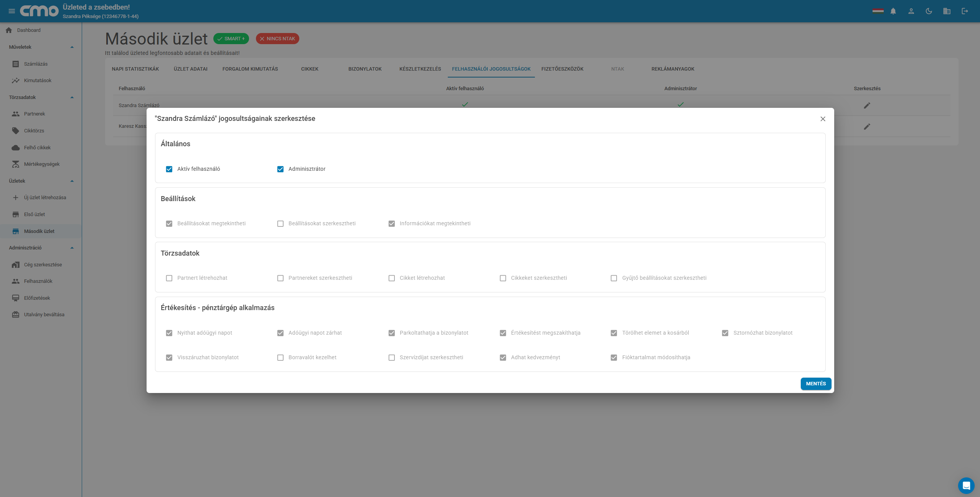The height and width of the screenshot is (497, 980).
Task: Switch to Napi statisztikák tab
Action: coord(135,69)
